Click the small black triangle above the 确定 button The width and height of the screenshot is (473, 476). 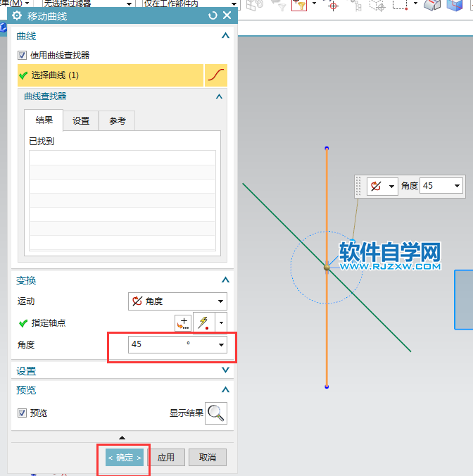(122, 437)
